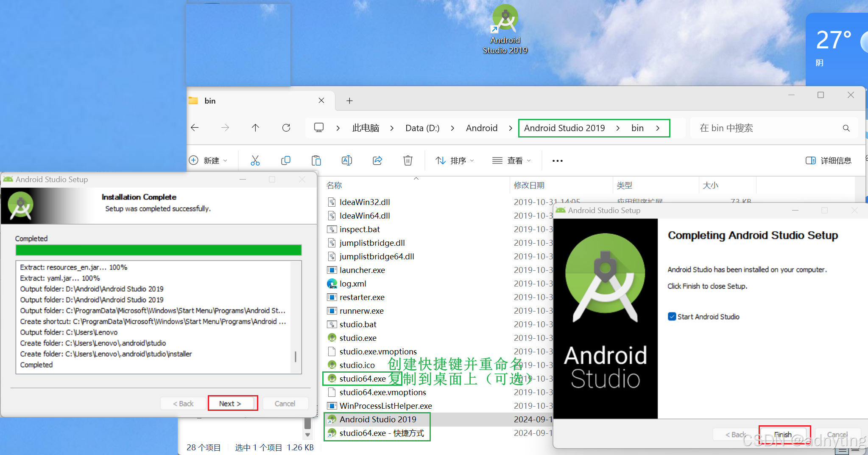Select the studio.ico file icon
The image size is (868, 455).
click(332, 365)
